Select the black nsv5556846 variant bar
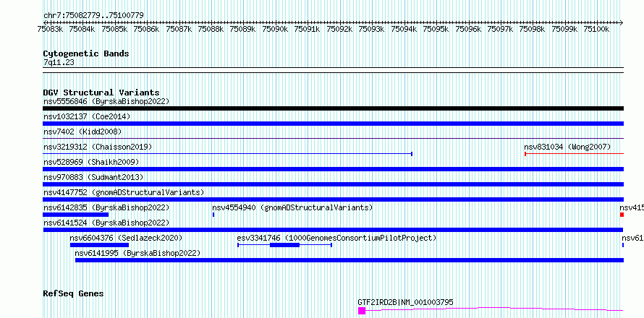 (333, 108)
